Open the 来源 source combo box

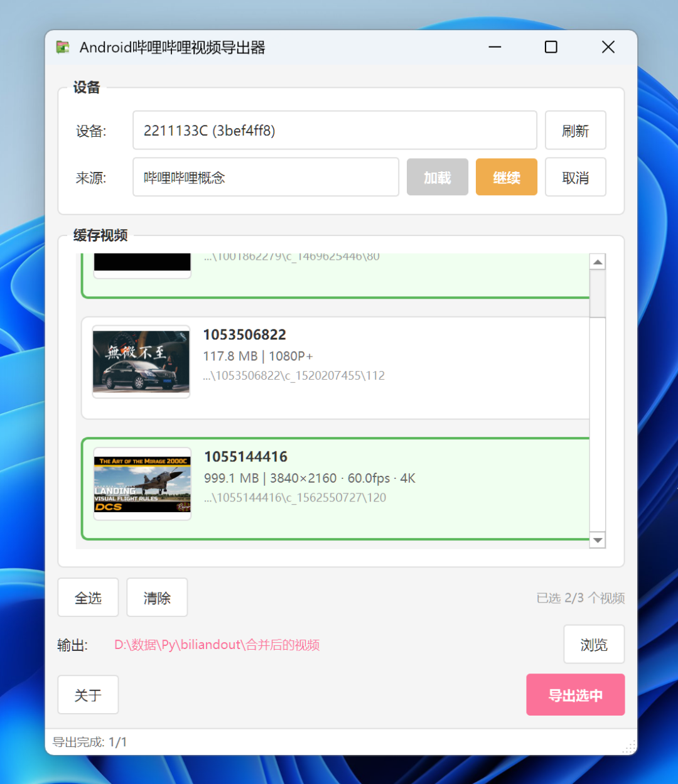click(x=266, y=178)
